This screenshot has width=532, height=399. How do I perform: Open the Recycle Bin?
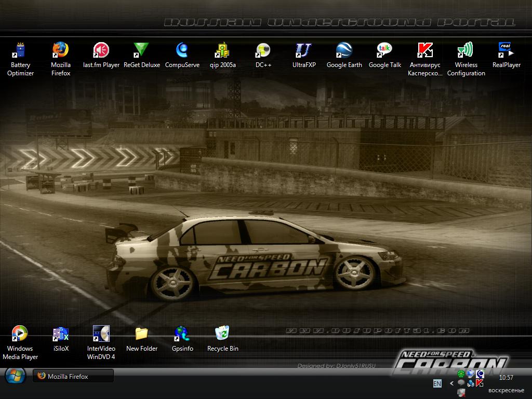point(222,334)
